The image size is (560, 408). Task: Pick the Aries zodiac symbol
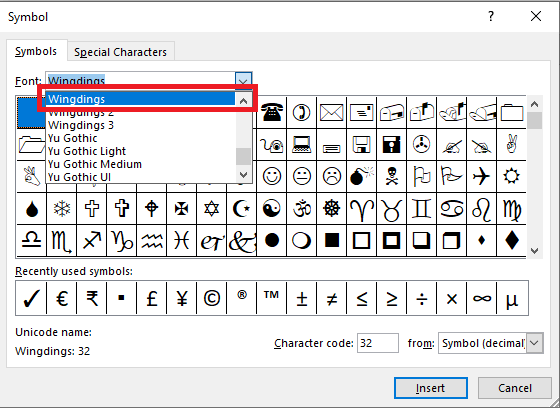pos(361,209)
